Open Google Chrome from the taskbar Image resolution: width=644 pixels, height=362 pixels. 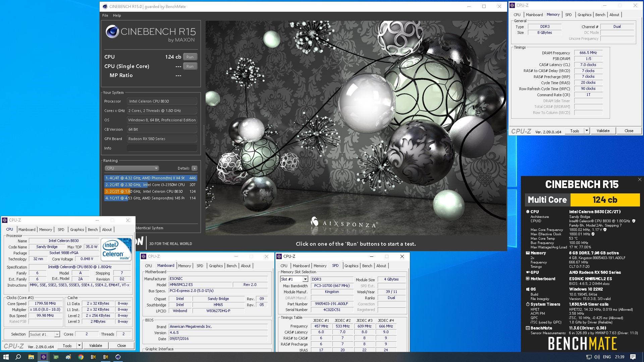pos(81,357)
